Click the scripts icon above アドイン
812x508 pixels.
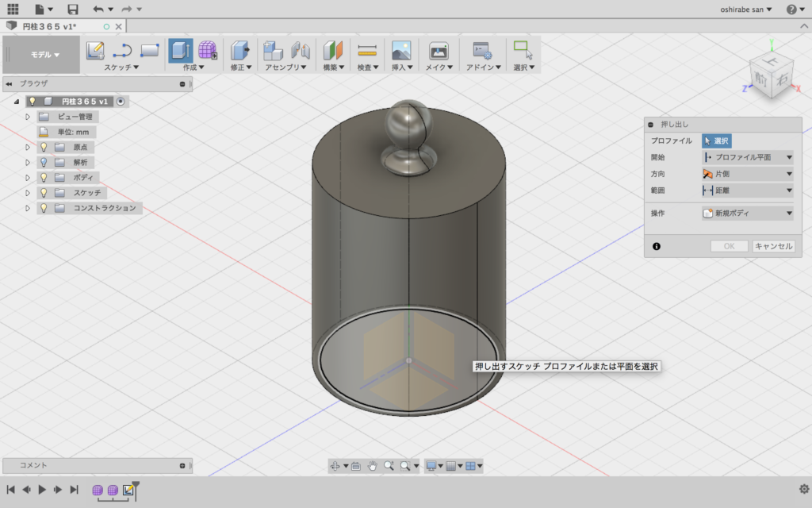click(483, 50)
